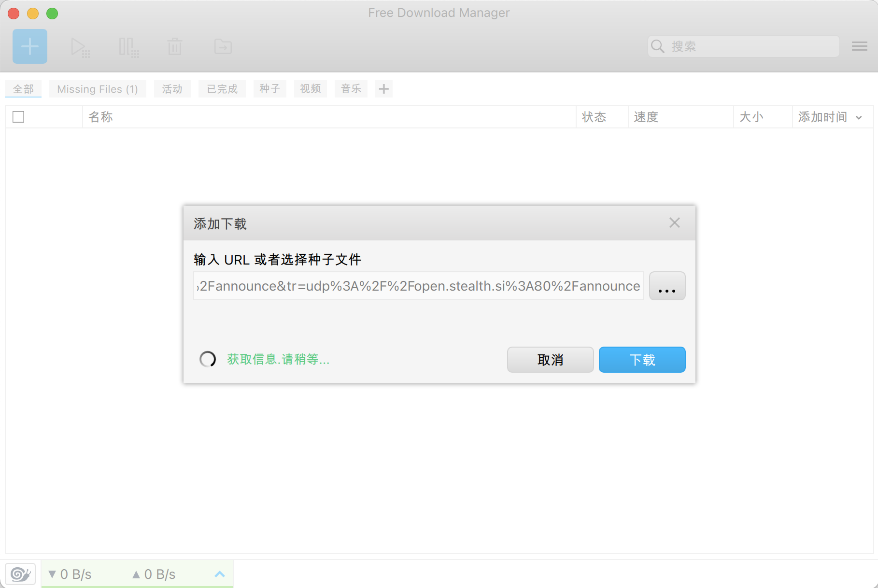Focus the 搜索 search field
Screen dimensions: 878x588
point(744,46)
